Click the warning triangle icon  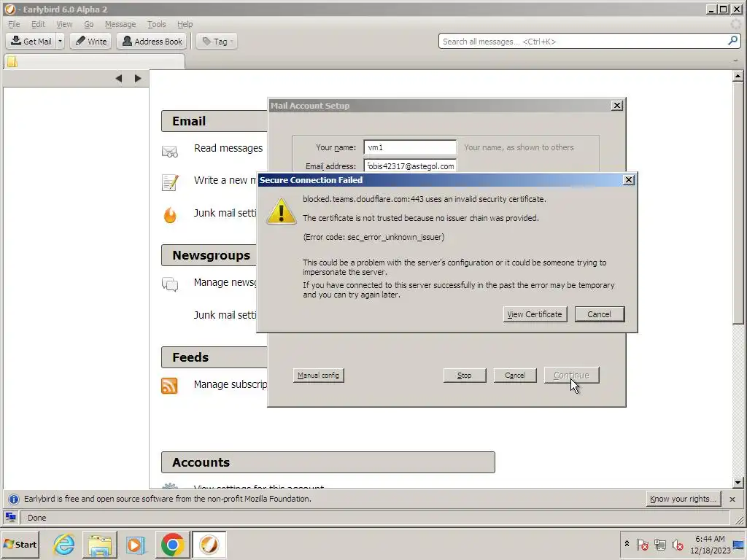(281, 211)
